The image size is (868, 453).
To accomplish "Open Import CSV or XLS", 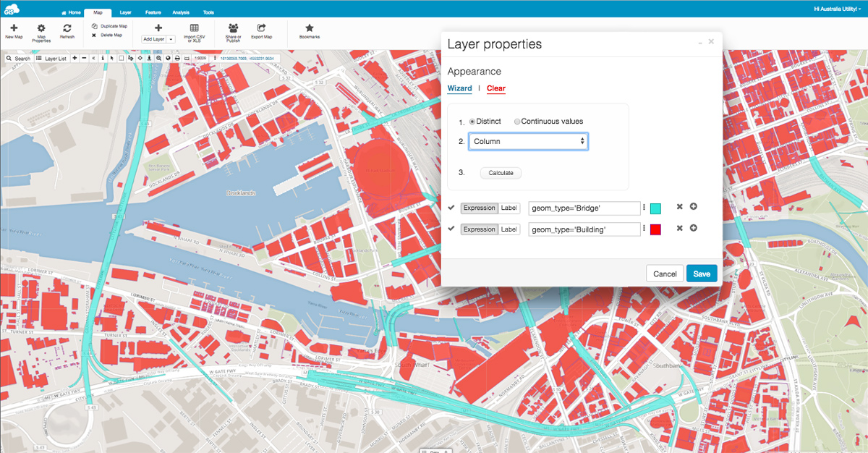I will (194, 28).
